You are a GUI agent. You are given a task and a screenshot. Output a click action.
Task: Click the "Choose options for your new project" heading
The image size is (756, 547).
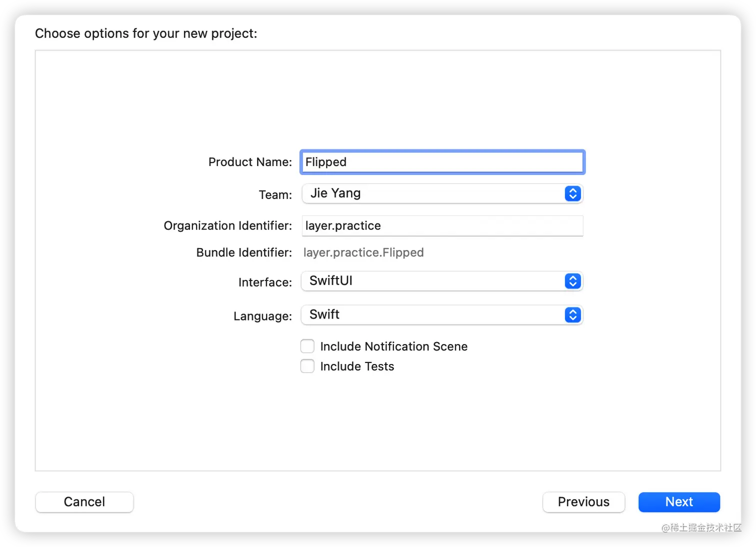(146, 33)
